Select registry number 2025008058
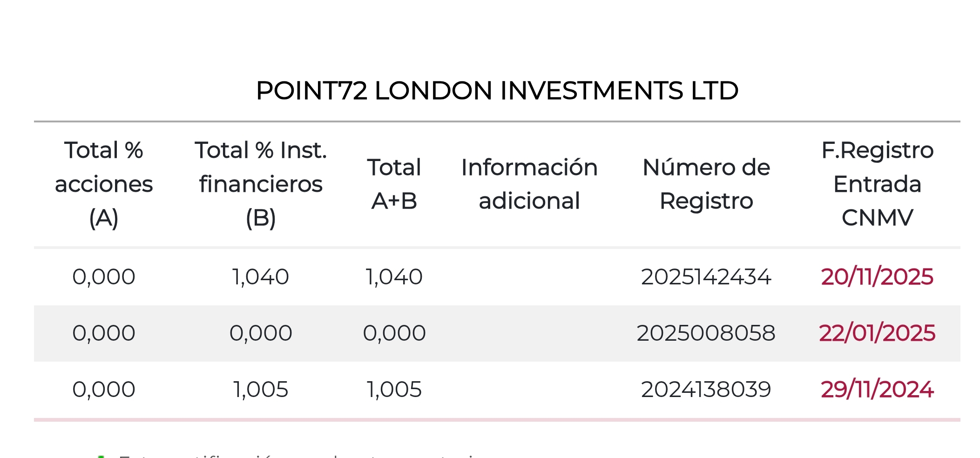 [x=706, y=333]
